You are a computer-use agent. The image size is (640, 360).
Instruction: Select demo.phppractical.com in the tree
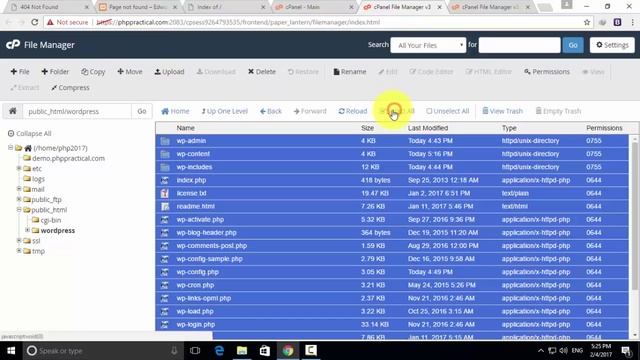click(x=68, y=158)
